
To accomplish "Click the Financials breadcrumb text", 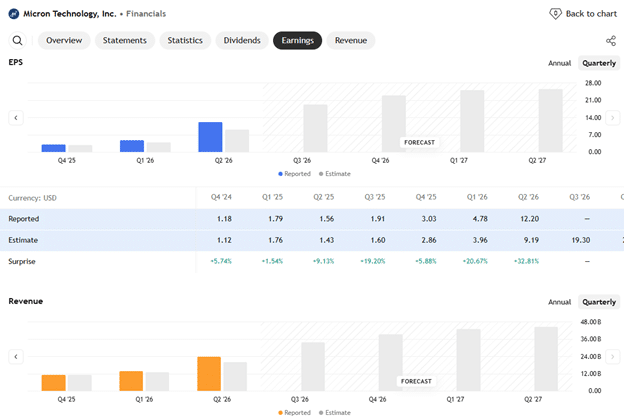I will click(146, 14).
